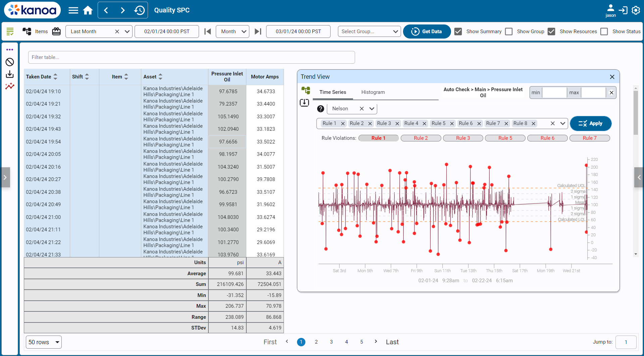
Task: Click the Trend View download chart icon
Action: [x=304, y=103]
